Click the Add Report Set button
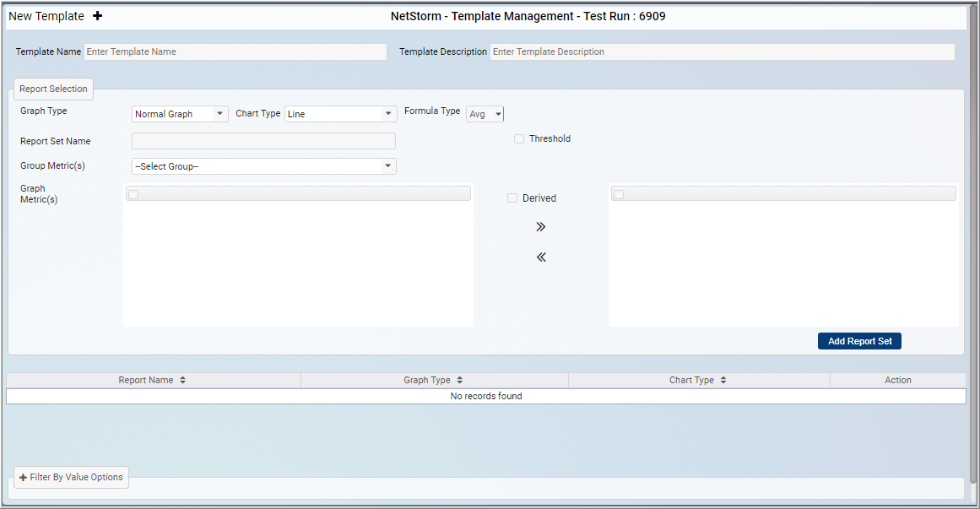This screenshot has height=509, width=980. (859, 341)
